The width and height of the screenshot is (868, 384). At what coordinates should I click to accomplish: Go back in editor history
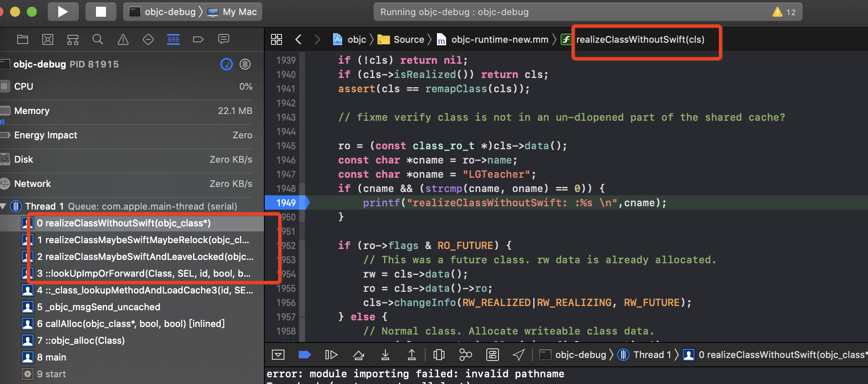tap(298, 39)
